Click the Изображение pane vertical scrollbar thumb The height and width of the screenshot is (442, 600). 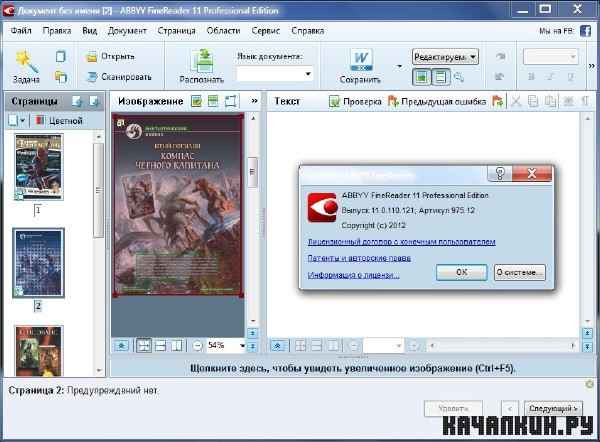click(x=253, y=172)
